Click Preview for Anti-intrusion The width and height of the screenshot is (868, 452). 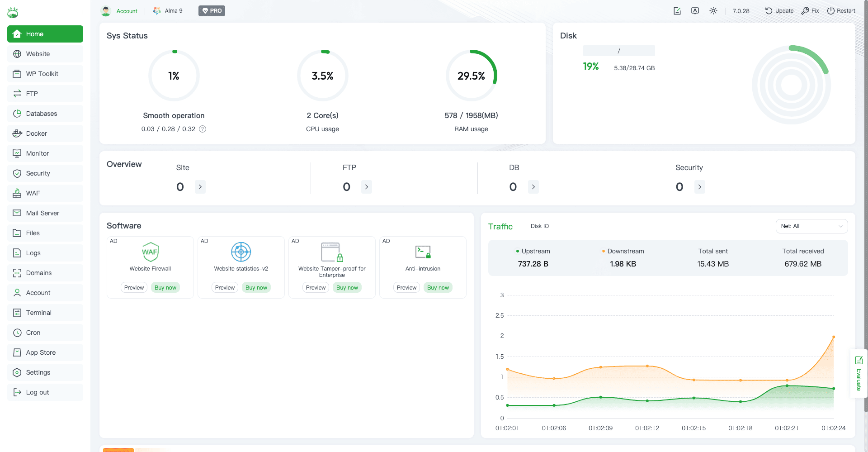coord(406,288)
